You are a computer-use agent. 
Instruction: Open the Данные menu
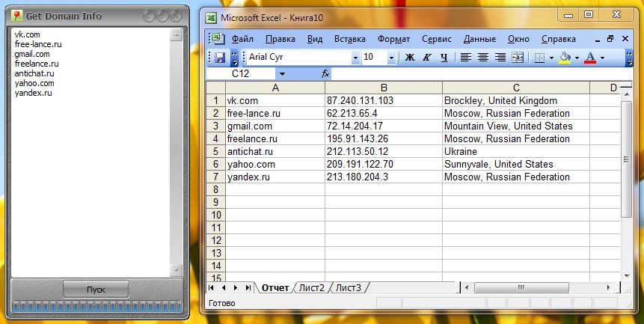[479, 39]
